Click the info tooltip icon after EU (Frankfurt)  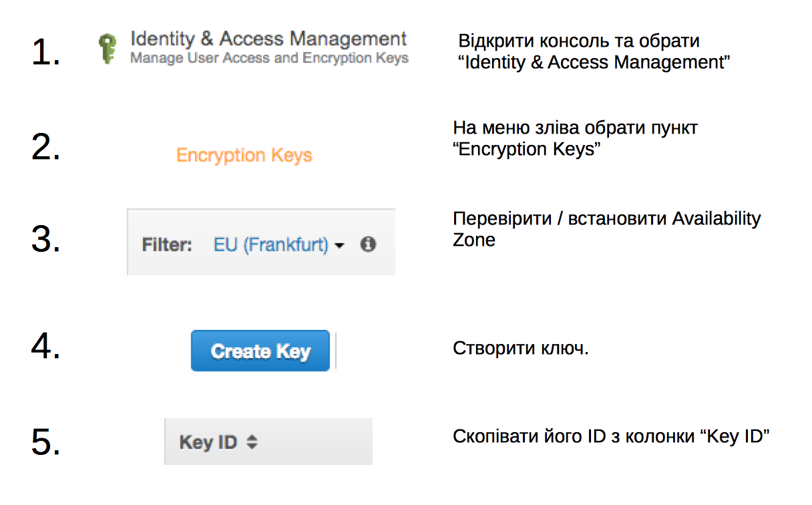pos(368,244)
